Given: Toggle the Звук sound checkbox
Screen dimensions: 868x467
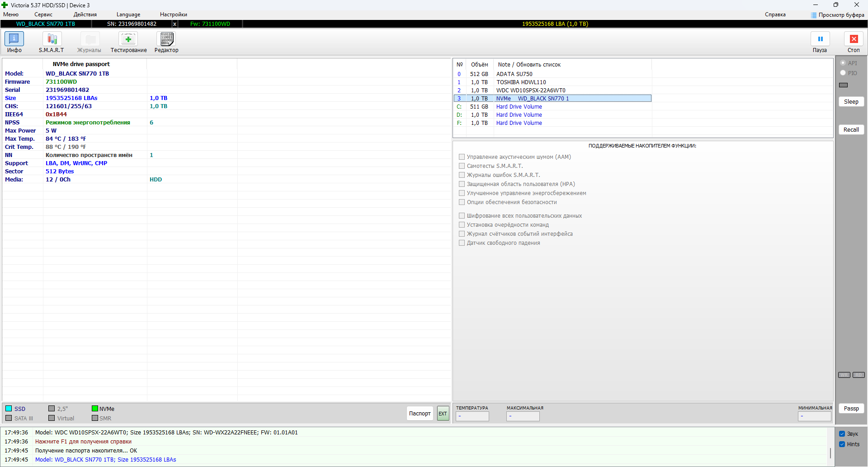Looking at the screenshot, I should click(x=842, y=434).
